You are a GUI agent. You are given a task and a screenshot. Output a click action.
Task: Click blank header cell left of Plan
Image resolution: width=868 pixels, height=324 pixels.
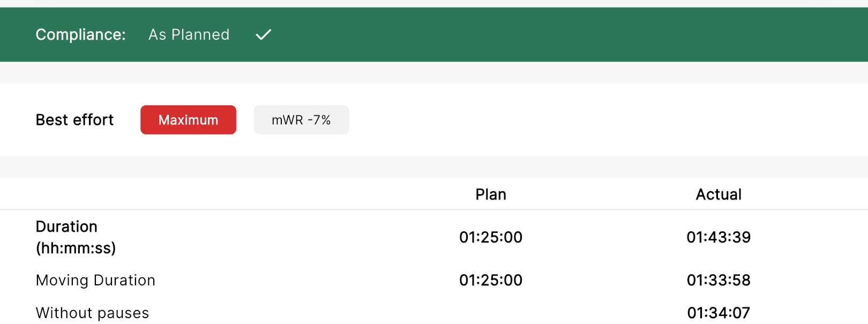coord(188,194)
